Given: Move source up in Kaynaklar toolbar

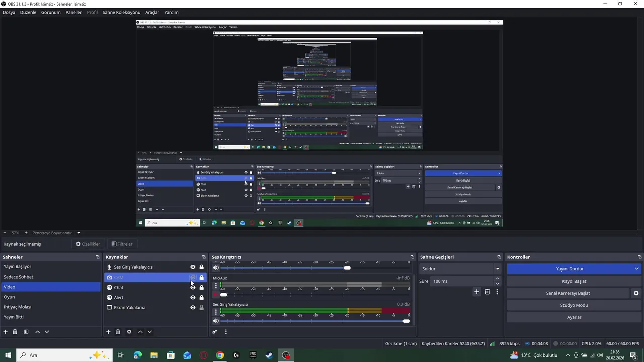Looking at the screenshot, I should 140,332.
